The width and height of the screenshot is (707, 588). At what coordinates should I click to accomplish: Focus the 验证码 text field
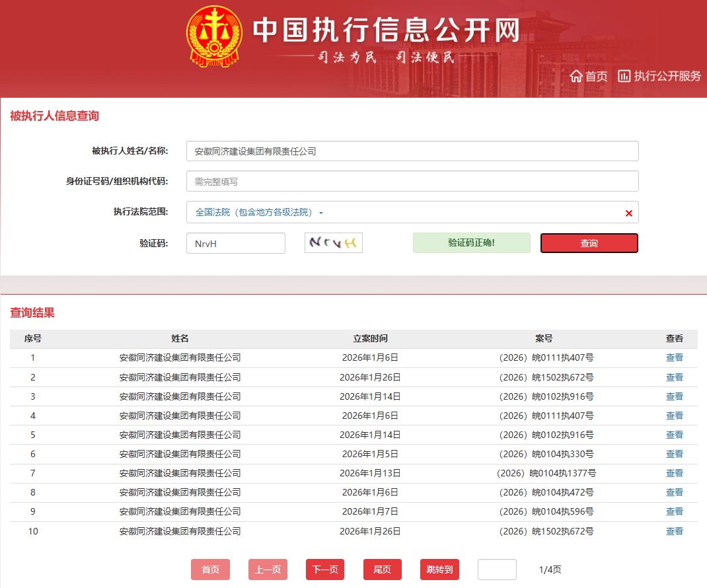click(x=235, y=244)
